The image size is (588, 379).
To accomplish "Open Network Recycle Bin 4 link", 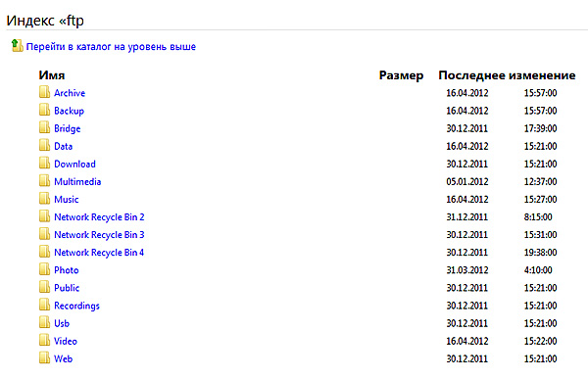I will pyautogui.click(x=99, y=253).
